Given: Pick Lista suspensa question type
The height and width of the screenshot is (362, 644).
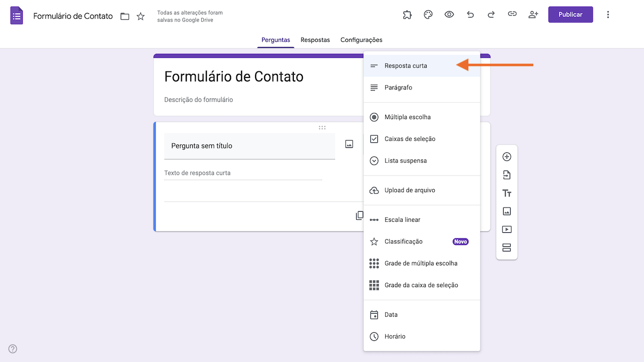Looking at the screenshot, I should click(406, 161).
